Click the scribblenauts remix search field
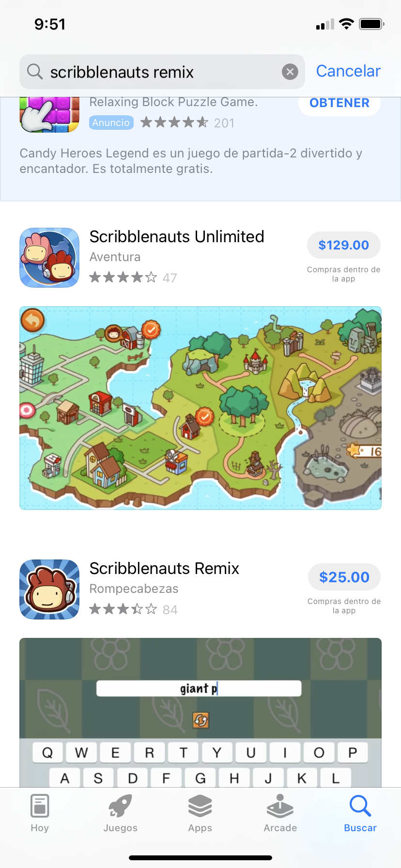The image size is (401, 868). tap(162, 72)
